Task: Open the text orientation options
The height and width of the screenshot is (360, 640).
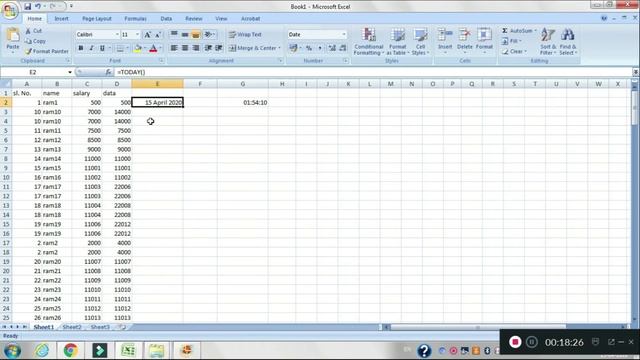Action: point(209,35)
